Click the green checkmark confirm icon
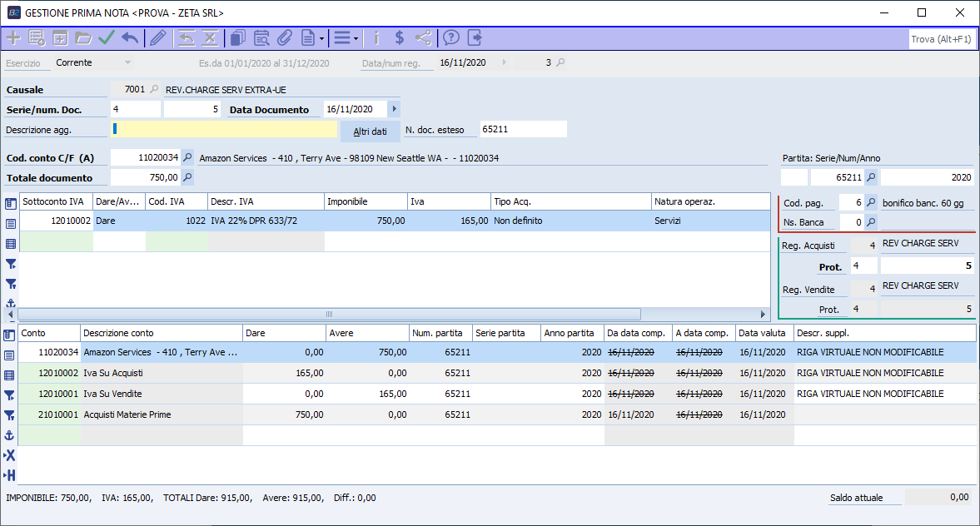Viewport: 980px width, 526px height. coord(107,37)
